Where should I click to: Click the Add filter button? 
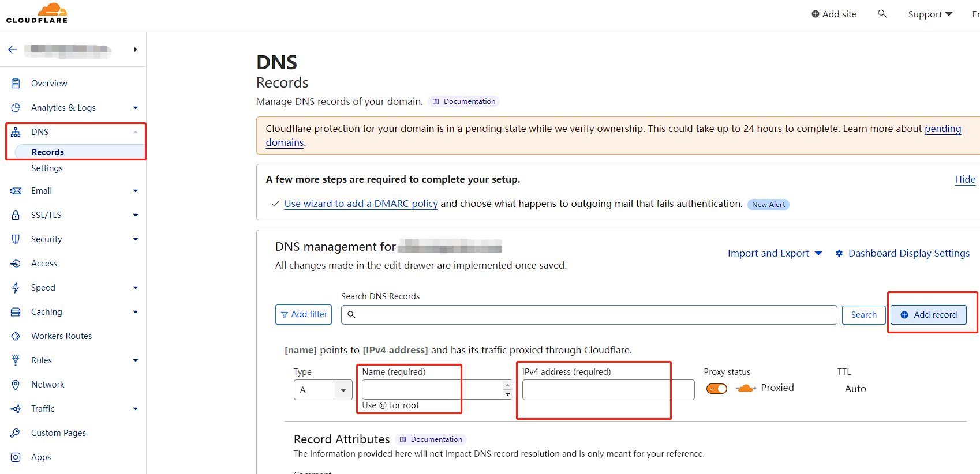click(304, 315)
